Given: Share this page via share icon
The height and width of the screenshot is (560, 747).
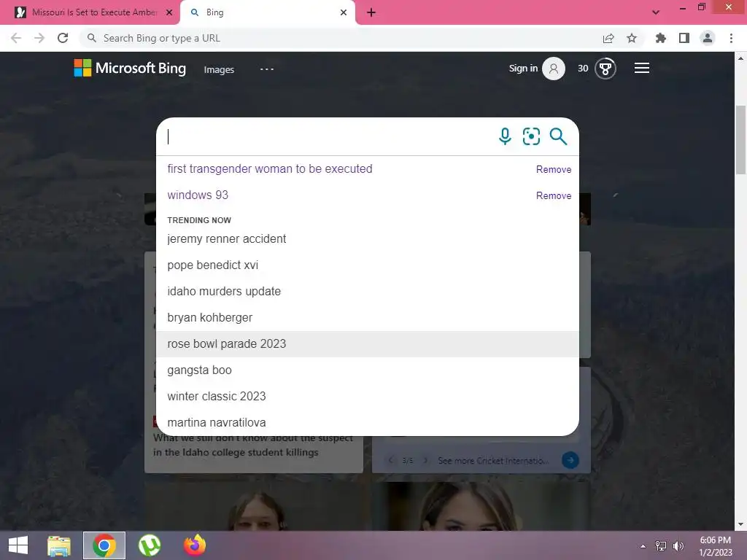Looking at the screenshot, I should (x=608, y=38).
